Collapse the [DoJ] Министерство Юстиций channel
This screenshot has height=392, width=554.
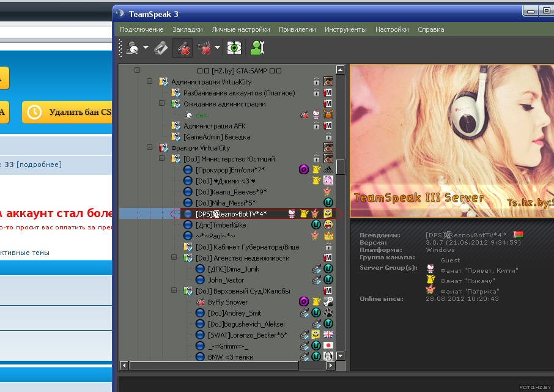pos(162,158)
